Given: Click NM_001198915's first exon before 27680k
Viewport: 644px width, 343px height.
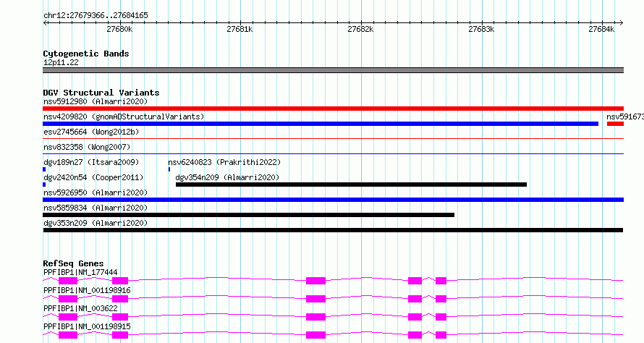Looking at the screenshot, I should coord(68,335).
